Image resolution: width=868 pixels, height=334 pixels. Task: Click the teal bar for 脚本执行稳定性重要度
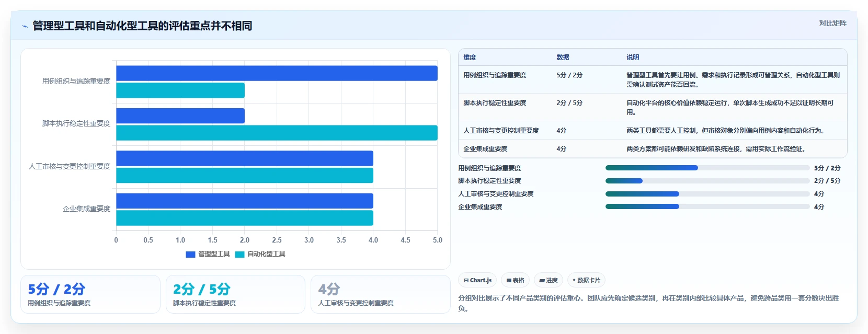tap(277, 133)
